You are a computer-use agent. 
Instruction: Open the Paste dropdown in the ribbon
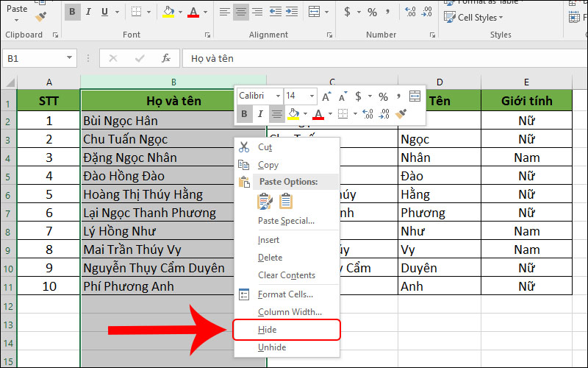click(x=16, y=20)
